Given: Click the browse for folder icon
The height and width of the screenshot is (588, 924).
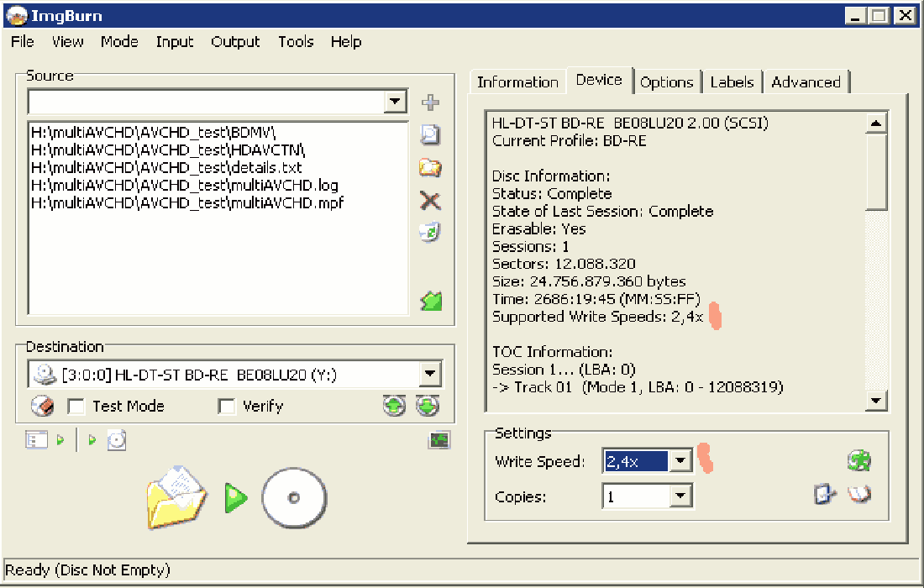Looking at the screenshot, I should pos(430,167).
